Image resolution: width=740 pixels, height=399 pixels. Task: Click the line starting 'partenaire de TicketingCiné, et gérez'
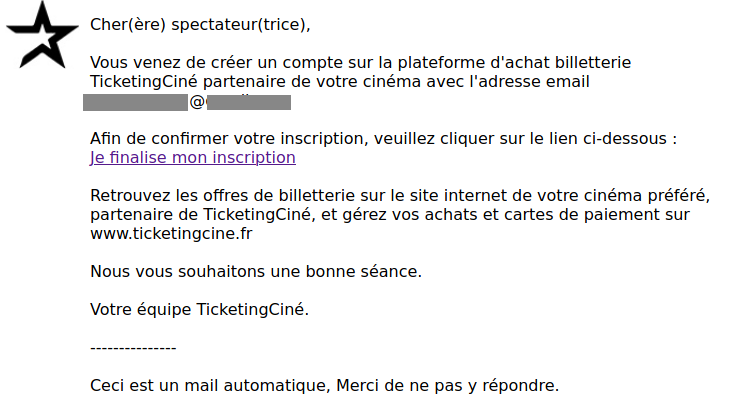pyautogui.click(x=390, y=215)
